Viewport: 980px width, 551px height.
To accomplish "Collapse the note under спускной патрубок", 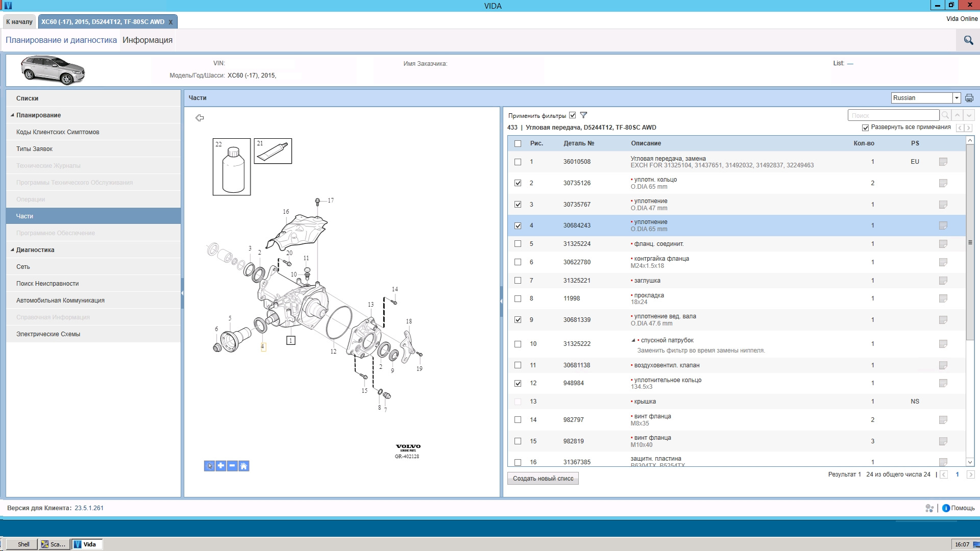I will tap(633, 340).
